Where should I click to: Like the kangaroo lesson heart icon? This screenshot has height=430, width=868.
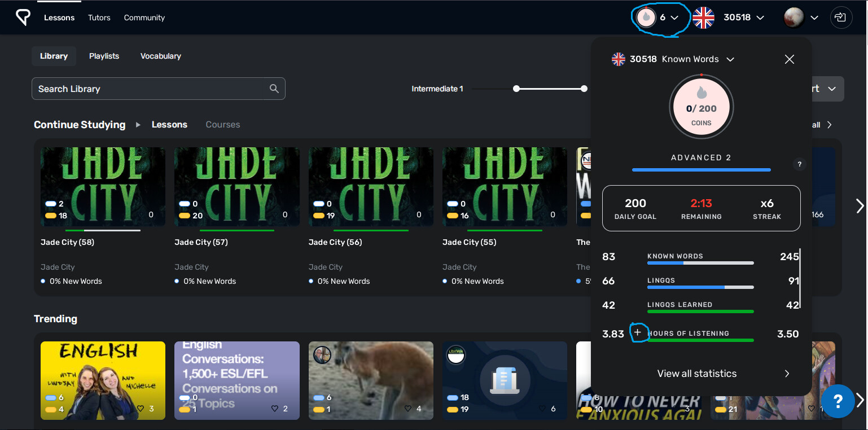[409, 409]
